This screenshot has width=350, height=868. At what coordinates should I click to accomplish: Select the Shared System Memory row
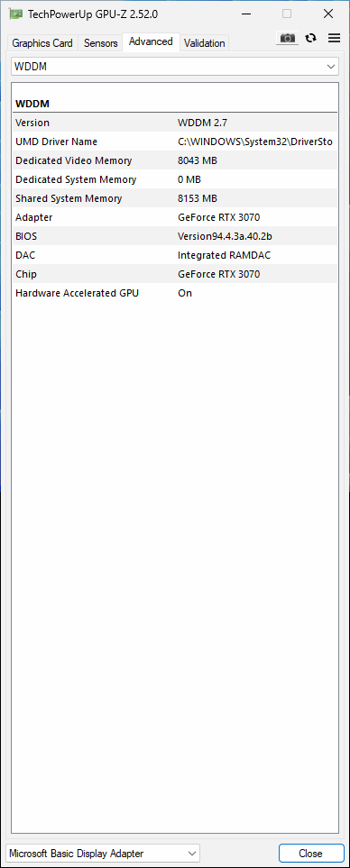coord(175,198)
